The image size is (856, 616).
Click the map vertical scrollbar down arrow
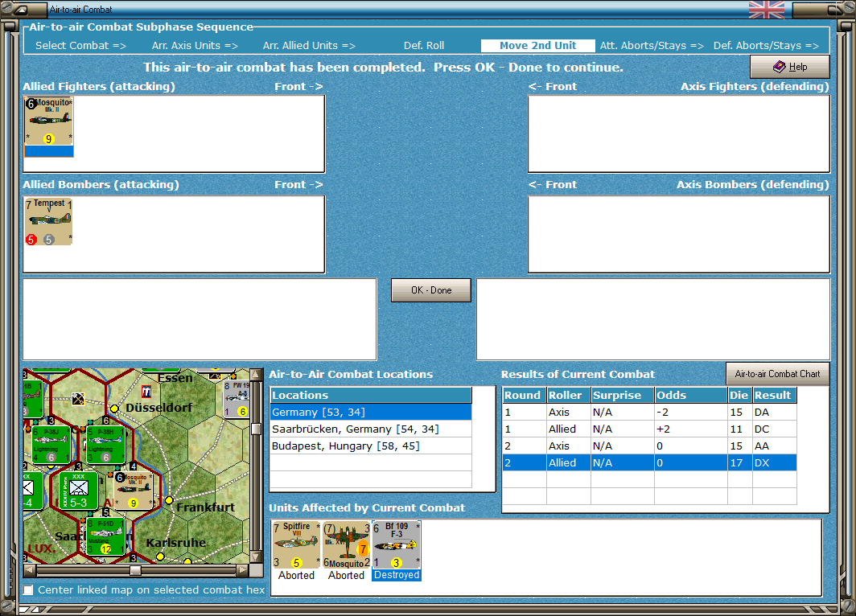(x=256, y=557)
